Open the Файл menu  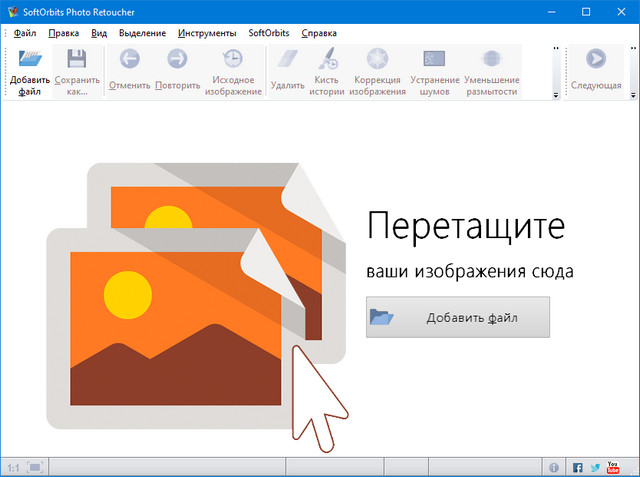pyautogui.click(x=25, y=33)
